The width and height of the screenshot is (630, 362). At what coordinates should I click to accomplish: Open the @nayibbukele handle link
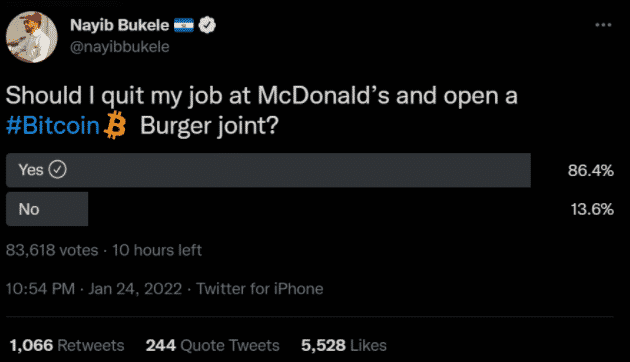click(120, 47)
